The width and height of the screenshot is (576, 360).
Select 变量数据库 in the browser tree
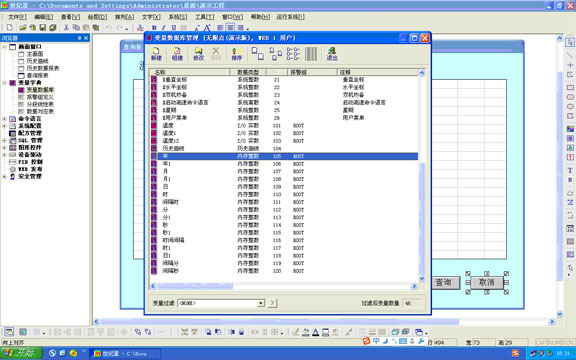40,90
